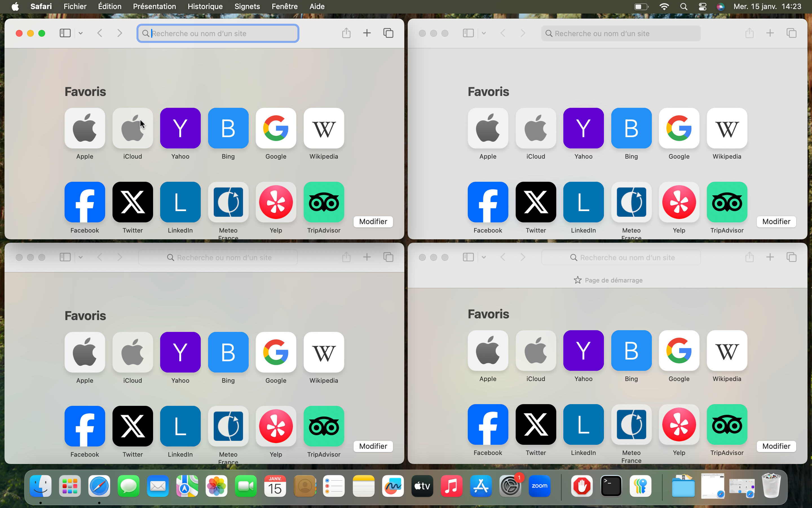812x508 pixels.
Task: Click Modifier button in top-left window
Action: (373, 222)
